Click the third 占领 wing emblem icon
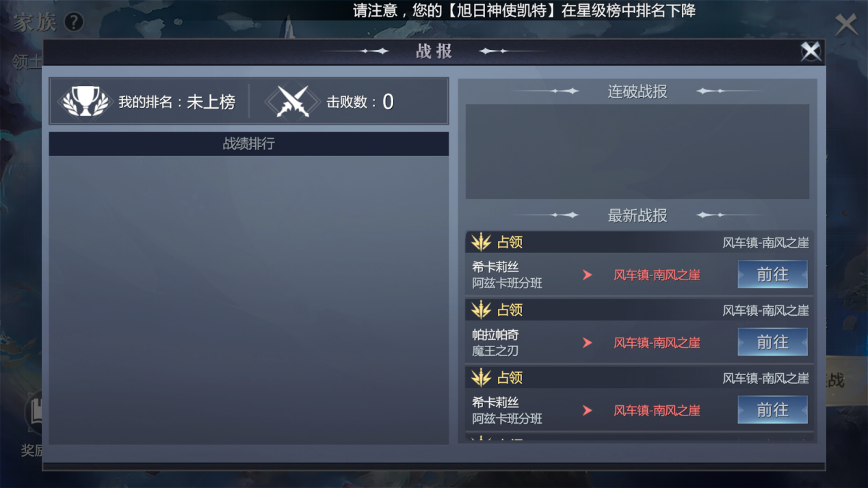Viewport: 868px width, 488px height. pyautogui.click(x=481, y=377)
